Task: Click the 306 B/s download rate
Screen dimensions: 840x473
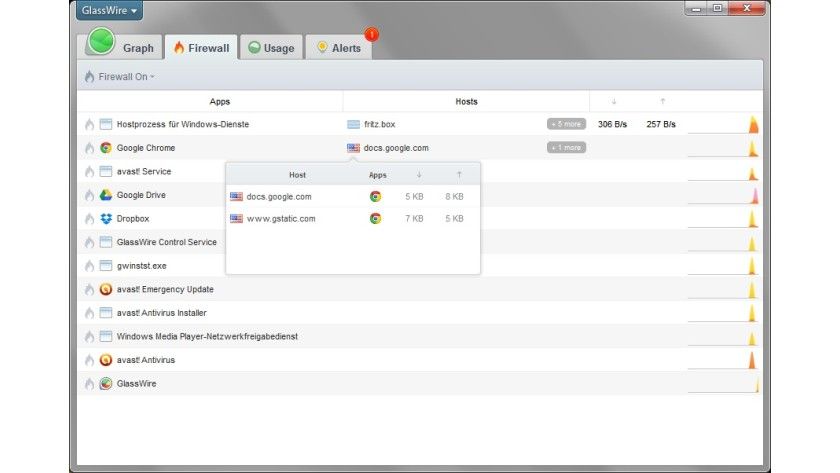Action: click(612, 124)
